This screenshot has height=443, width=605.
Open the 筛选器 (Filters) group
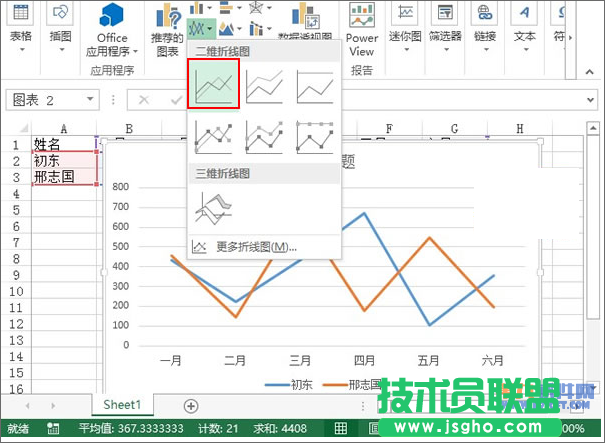[x=445, y=27]
